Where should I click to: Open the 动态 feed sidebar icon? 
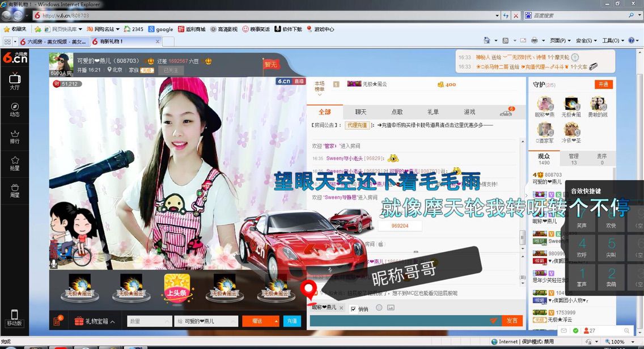(x=15, y=109)
